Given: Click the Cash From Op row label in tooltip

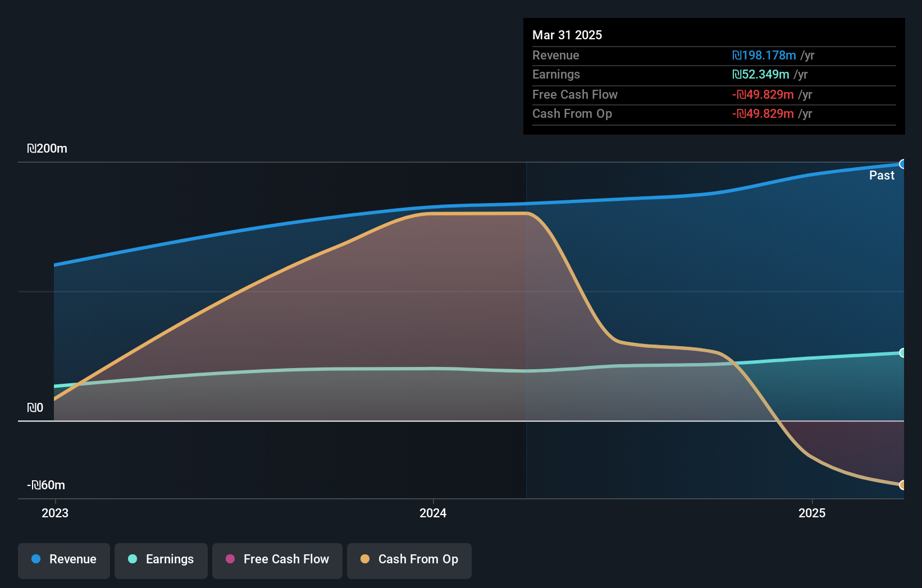Looking at the screenshot, I should 572,114.
